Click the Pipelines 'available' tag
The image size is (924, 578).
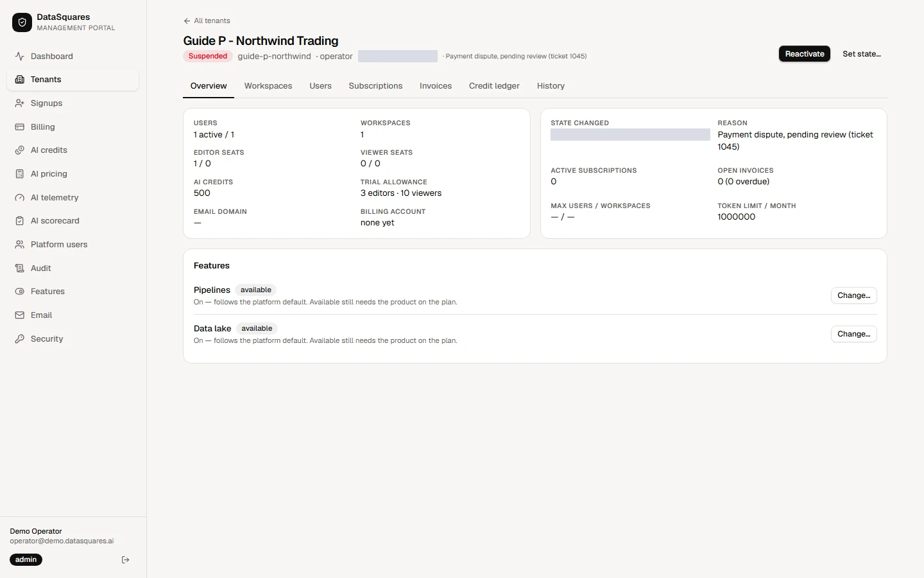[x=256, y=290]
